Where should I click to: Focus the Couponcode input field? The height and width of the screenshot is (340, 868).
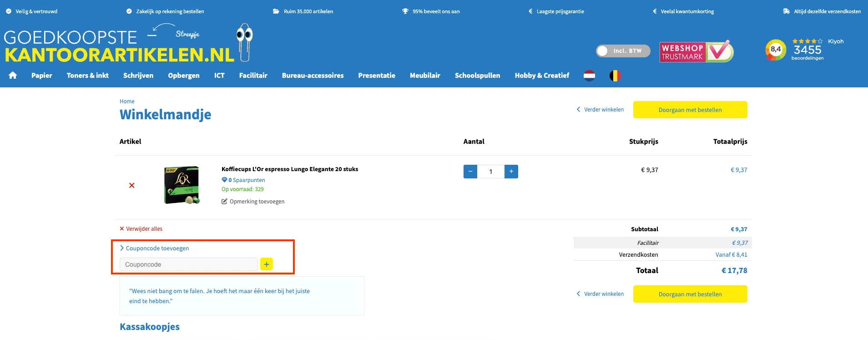(x=188, y=264)
